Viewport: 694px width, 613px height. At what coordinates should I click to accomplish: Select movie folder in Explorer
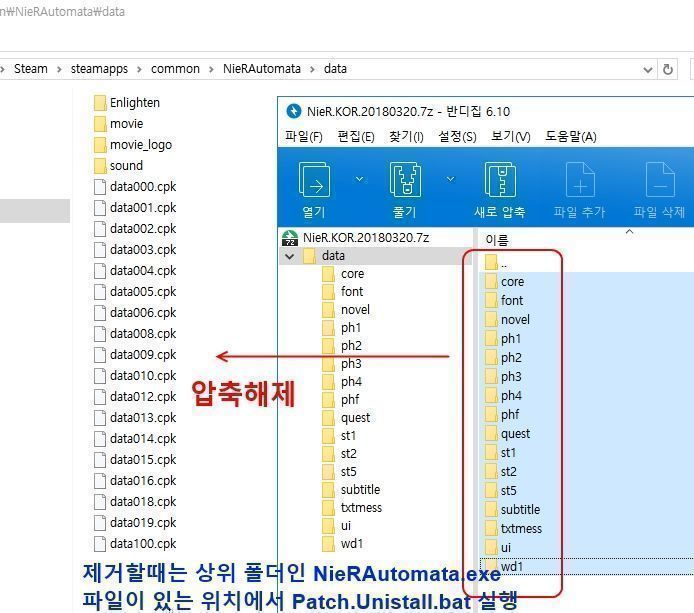(x=119, y=123)
